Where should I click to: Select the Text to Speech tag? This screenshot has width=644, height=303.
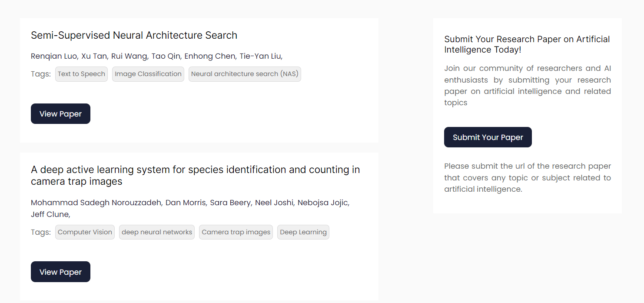[x=81, y=74]
